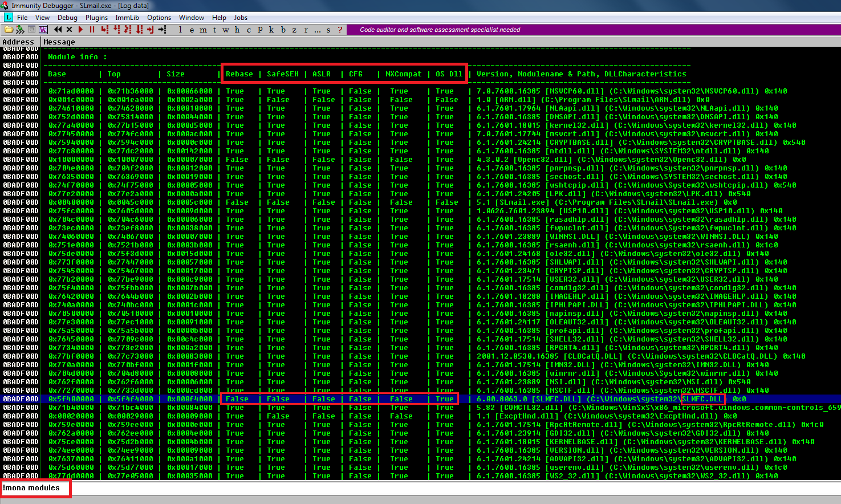
Task: Show executable modules with 'e' button
Action: pyautogui.click(x=192, y=30)
